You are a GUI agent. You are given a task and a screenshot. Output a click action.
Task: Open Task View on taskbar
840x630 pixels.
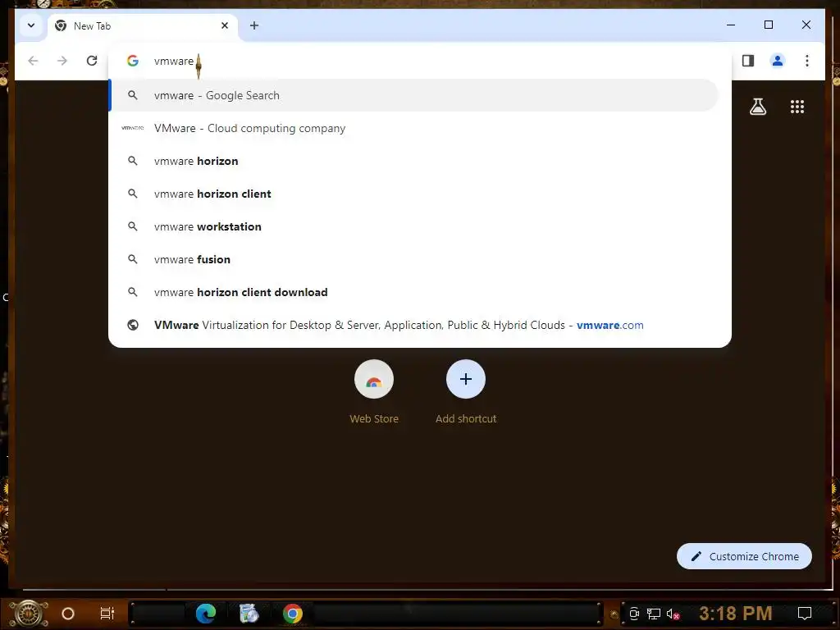pyautogui.click(x=107, y=614)
